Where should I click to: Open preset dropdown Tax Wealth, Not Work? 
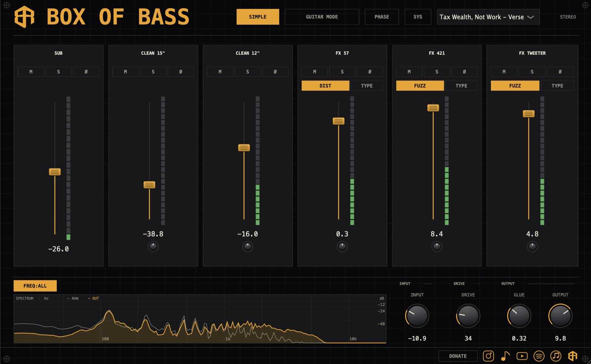coord(488,17)
